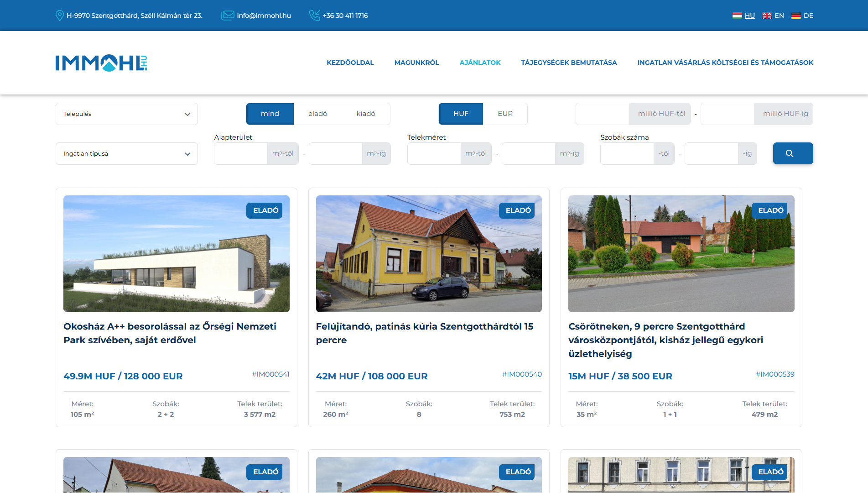Image resolution: width=868 pixels, height=493 pixels.
Task: Click the IMMOHL logo
Action: 101,63
